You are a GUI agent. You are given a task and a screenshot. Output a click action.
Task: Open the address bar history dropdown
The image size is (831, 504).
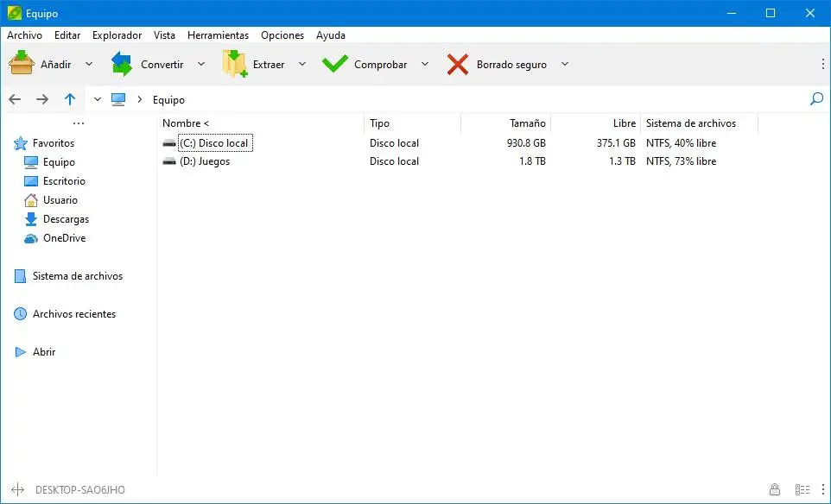pyautogui.click(x=98, y=99)
